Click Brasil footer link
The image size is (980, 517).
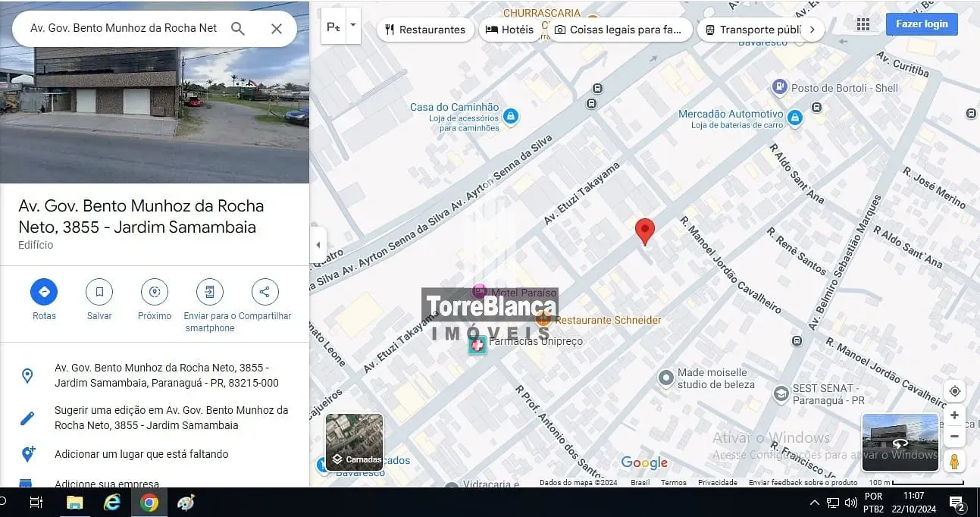[x=640, y=482]
